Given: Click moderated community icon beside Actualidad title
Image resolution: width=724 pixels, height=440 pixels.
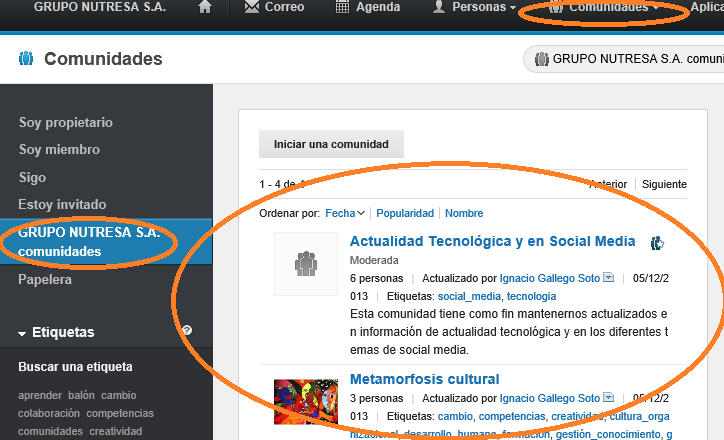Looking at the screenshot, I should click(x=657, y=243).
